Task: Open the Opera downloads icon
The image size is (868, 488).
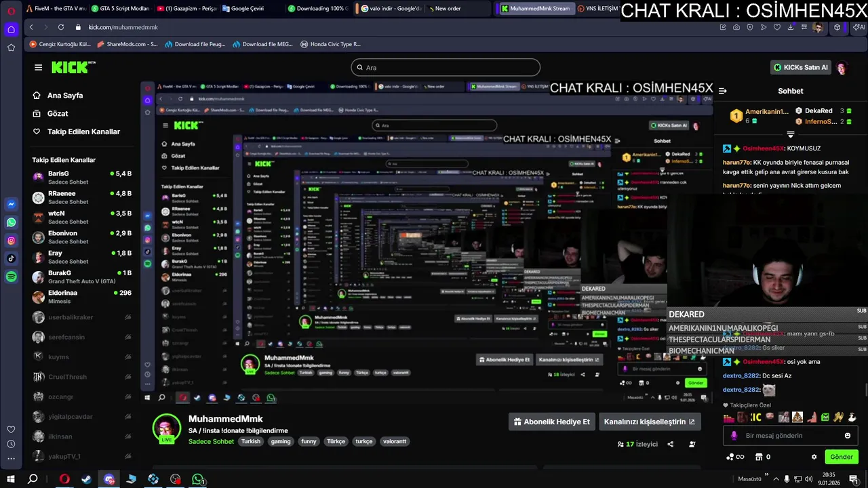Action: [791, 27]
